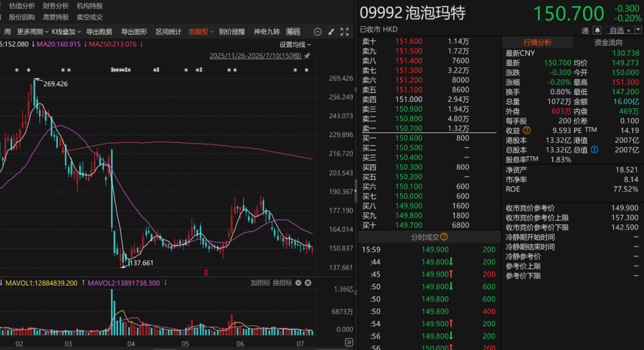Screen dimensions: 644x350
Task: Pin the chart date range
Action: [307, 56]
